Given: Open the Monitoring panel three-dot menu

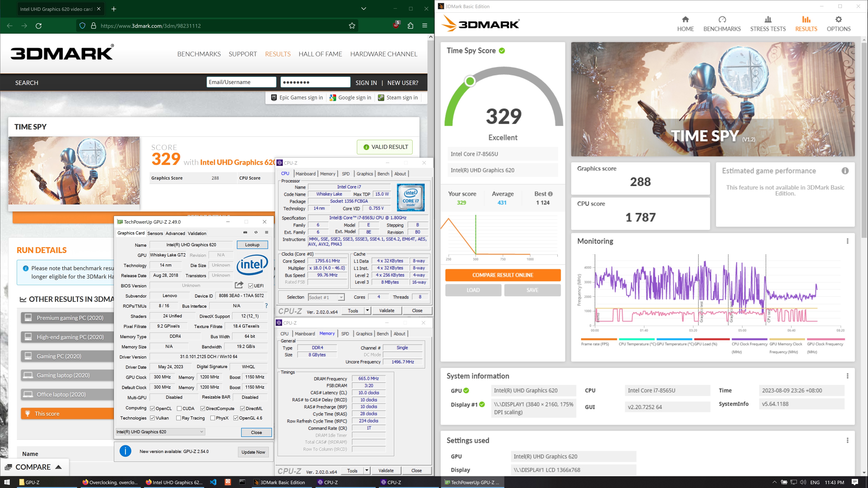Looking at the screenshot, I should click(x=847, y=241).
